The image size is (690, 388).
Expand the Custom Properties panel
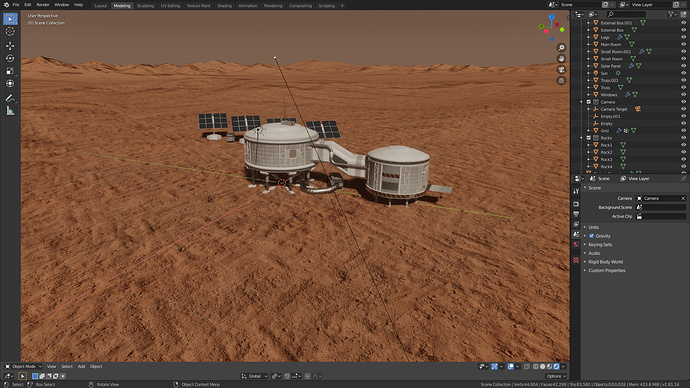coord(606,271)
